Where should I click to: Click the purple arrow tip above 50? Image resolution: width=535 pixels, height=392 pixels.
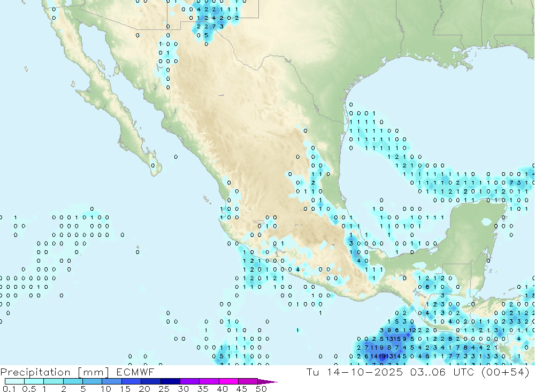pyautogui.click(x=267, y=382)
